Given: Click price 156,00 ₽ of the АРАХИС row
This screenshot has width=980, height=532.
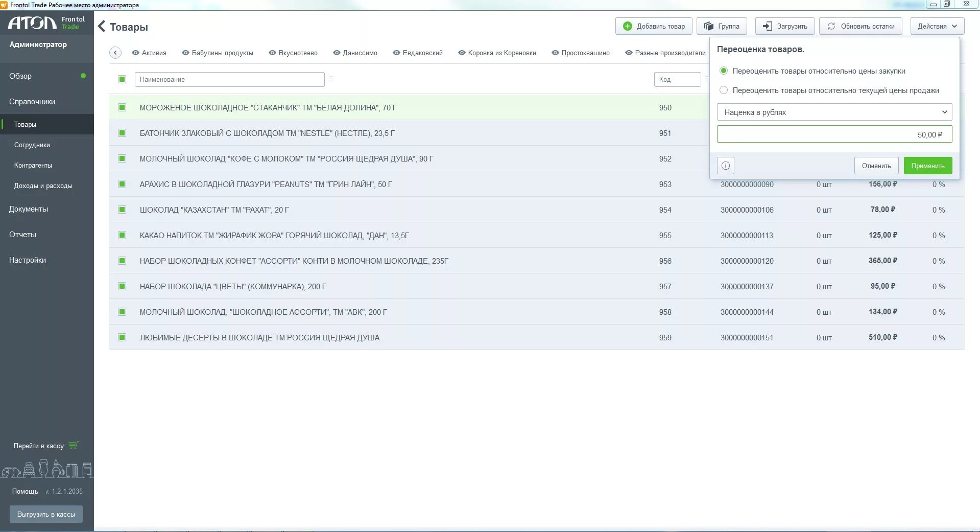Looking at the screenshot, I should 883,184.
